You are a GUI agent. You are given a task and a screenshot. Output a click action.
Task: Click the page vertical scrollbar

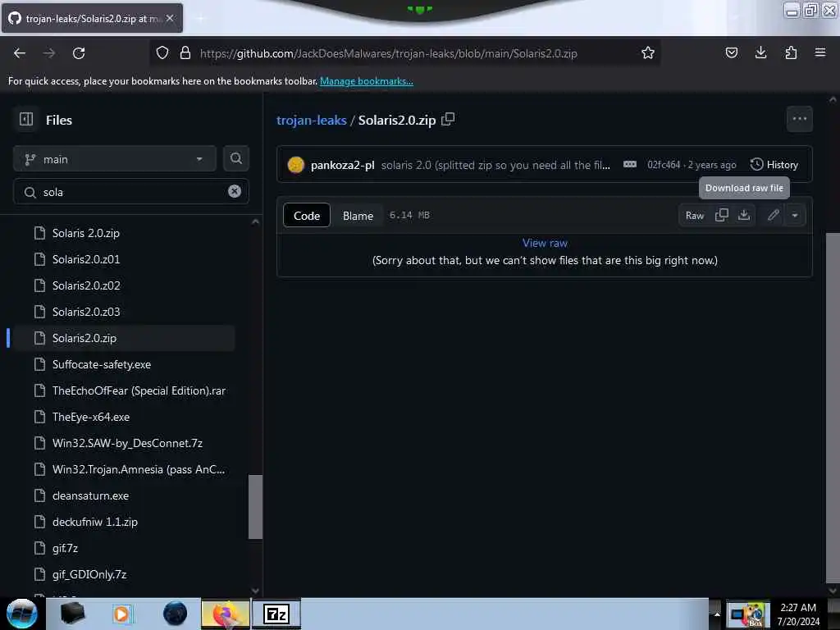click(833, 407)
